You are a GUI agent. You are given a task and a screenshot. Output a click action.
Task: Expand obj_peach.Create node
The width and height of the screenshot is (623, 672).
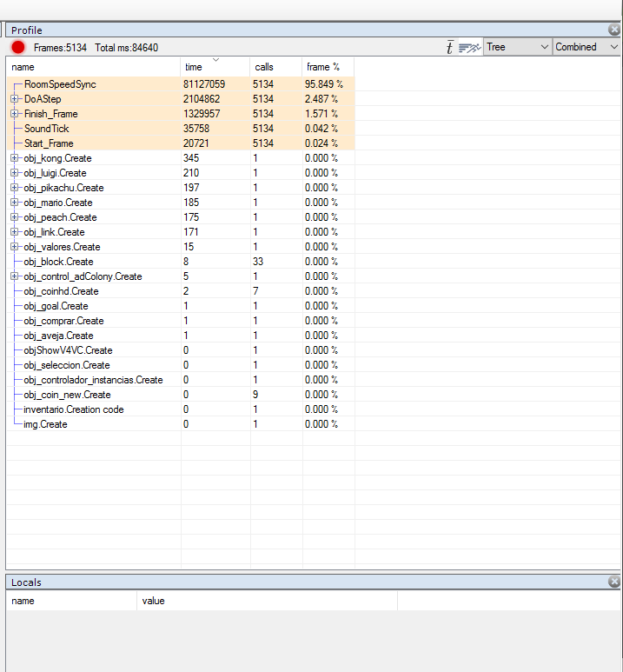(x=15, y=217)
